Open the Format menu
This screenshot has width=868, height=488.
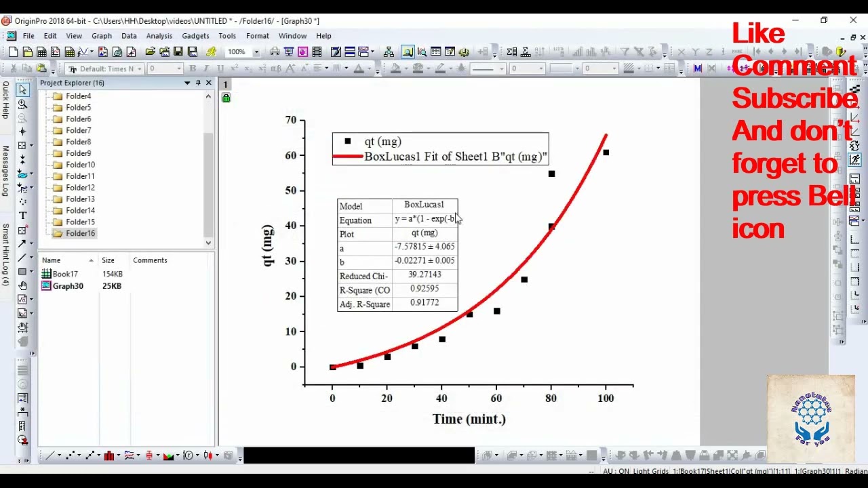[258, 36]
